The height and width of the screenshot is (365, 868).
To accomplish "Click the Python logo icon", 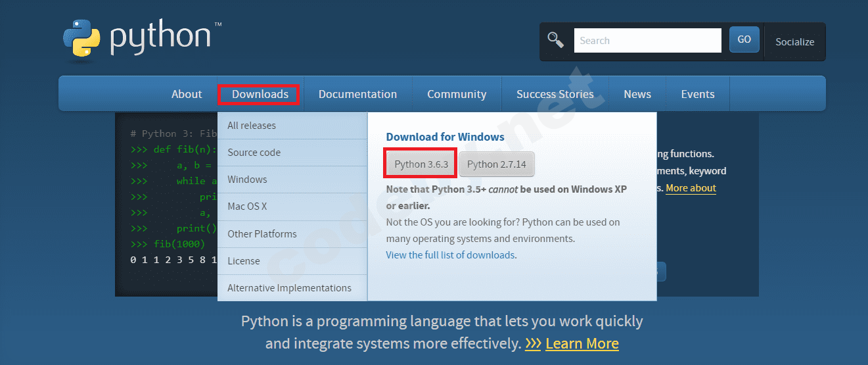I will (82, 41).
